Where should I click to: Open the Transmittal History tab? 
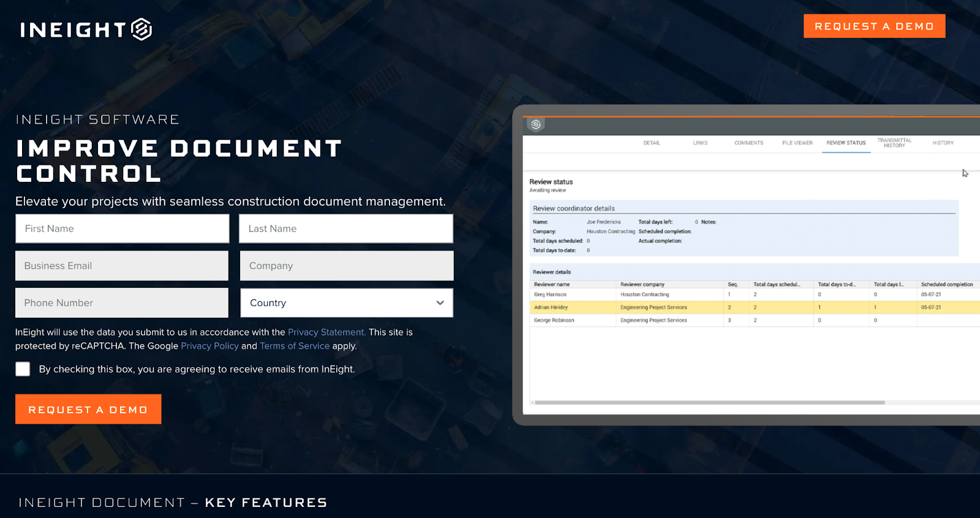[x=894, y=143]
